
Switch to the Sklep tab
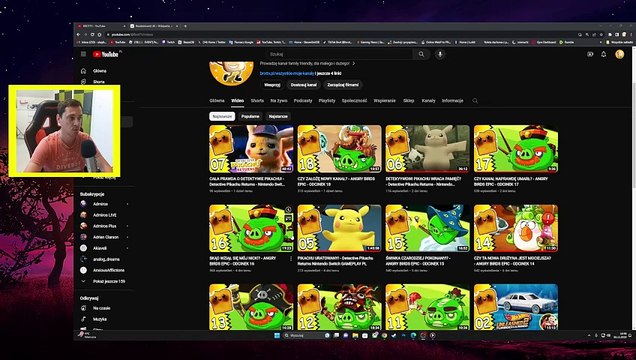pyautogui.click(x=408, y=101)
